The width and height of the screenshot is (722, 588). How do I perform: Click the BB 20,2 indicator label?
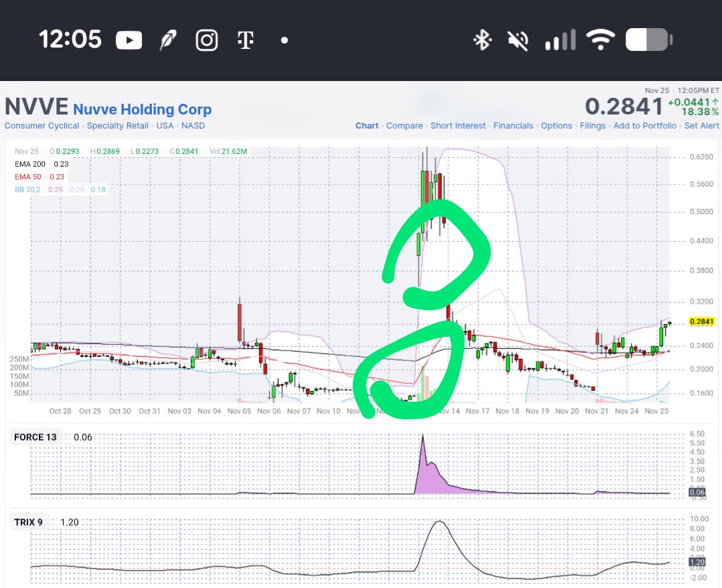27,190
